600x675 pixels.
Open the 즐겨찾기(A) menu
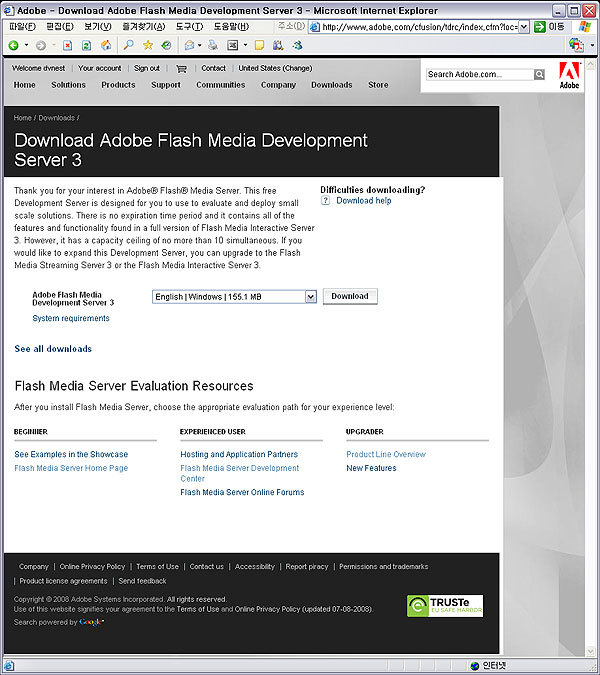tap(144, 27)
